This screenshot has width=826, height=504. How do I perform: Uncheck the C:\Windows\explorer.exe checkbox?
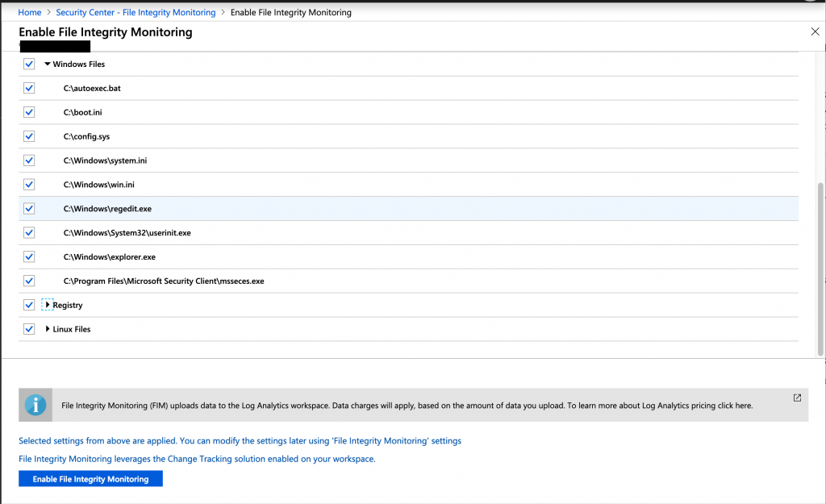pos(29,257)
